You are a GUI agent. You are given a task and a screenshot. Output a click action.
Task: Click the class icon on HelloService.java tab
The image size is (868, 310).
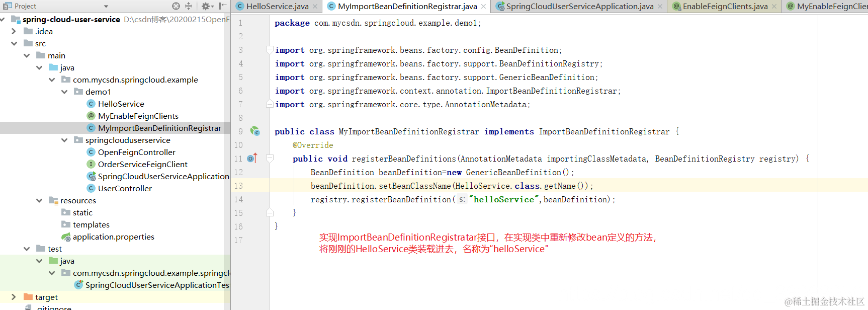point(240,6)
